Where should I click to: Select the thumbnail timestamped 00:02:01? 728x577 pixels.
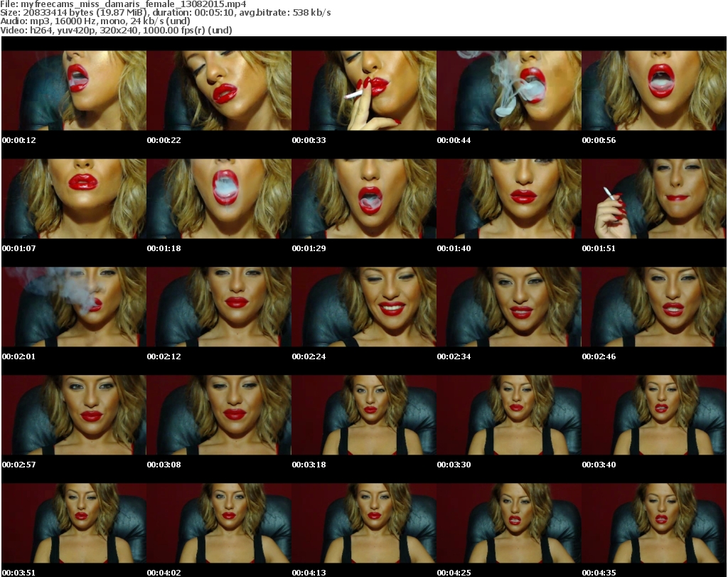click(x=74, y=307)
